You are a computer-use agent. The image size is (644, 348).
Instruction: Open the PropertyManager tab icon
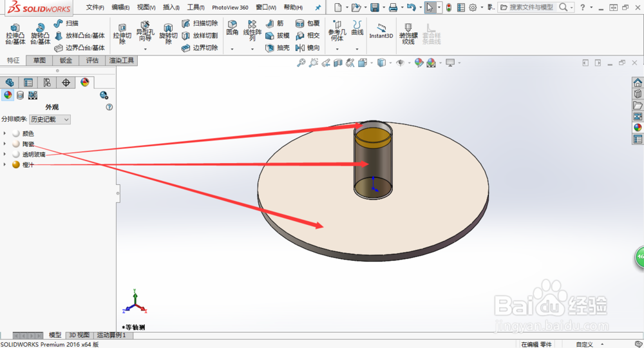[x=28, y=82]
